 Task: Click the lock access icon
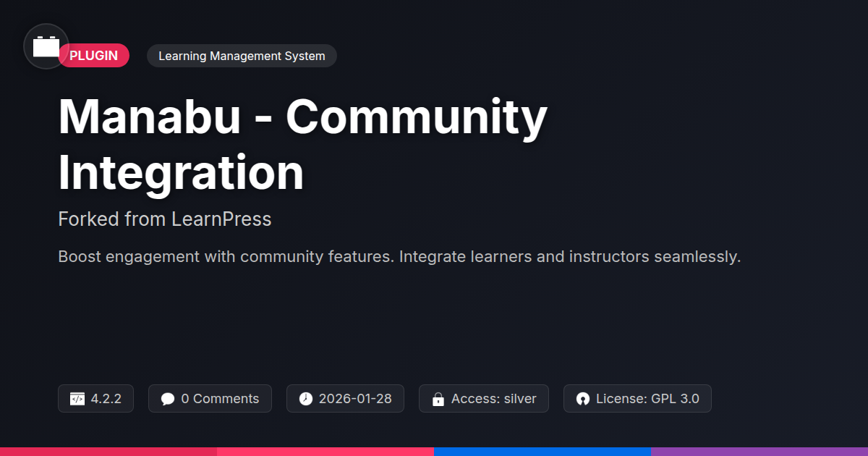coord(438,399)
